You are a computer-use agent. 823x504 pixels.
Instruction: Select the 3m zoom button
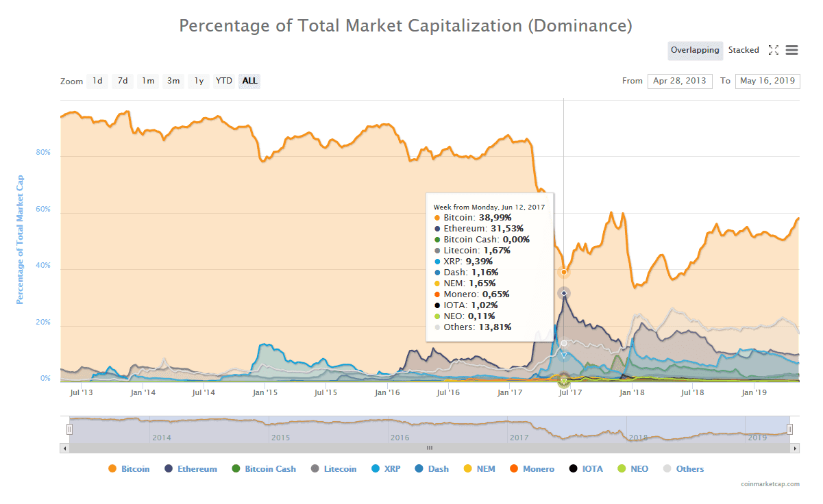(x=173, y=81)
